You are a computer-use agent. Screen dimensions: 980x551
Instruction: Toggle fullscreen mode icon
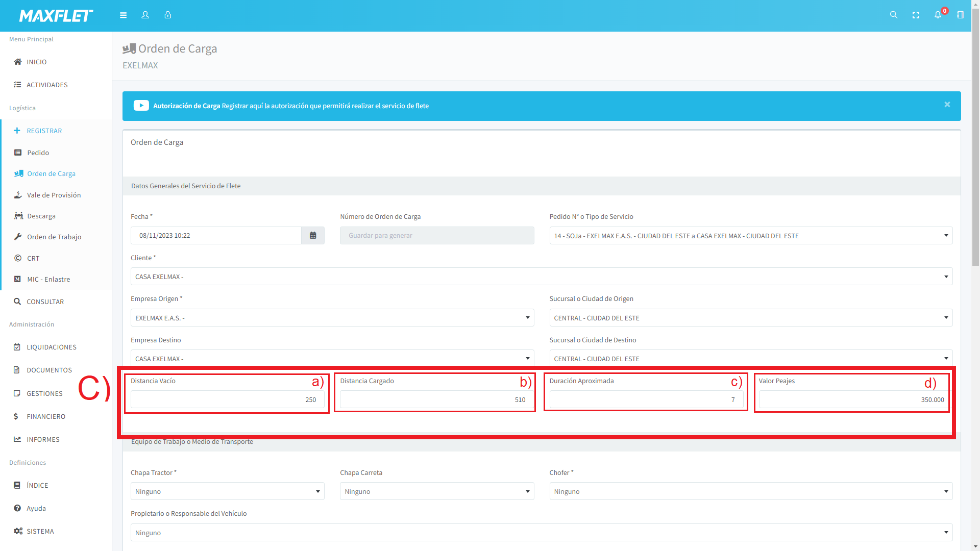[x=916, y=15]
